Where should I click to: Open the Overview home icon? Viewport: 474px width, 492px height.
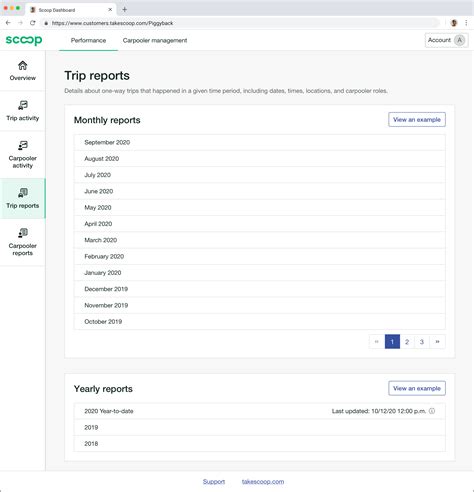click(23, 65)
